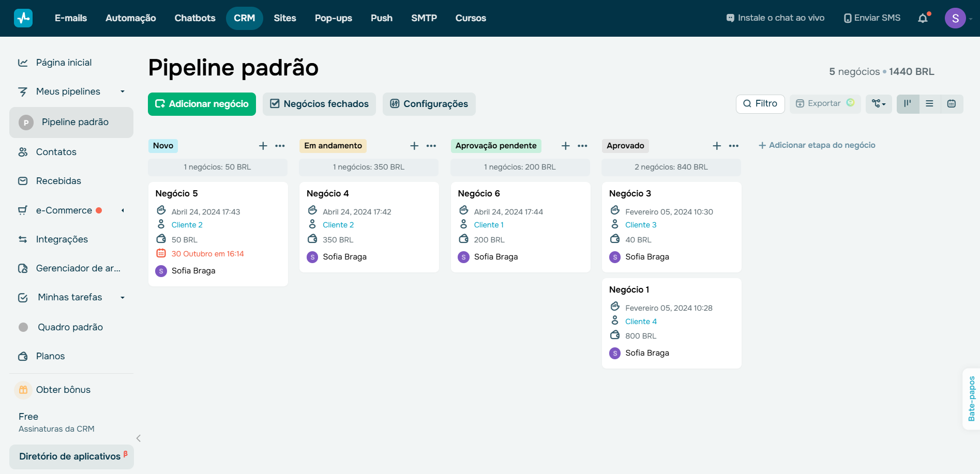The image size is (980, 474).
Task: Open three-dots menu of Aprovado column
Action: point(734,146)
